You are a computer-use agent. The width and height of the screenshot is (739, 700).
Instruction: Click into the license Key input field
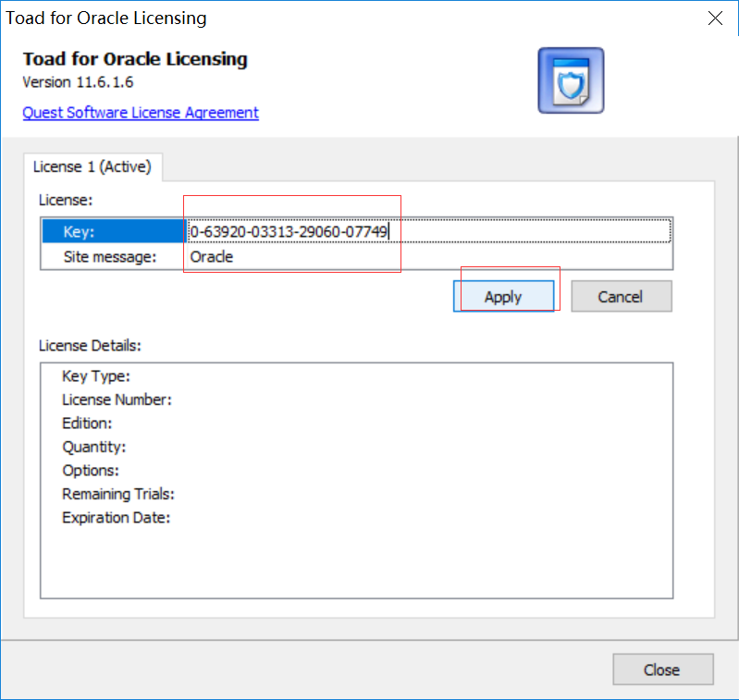pos(429,231)
